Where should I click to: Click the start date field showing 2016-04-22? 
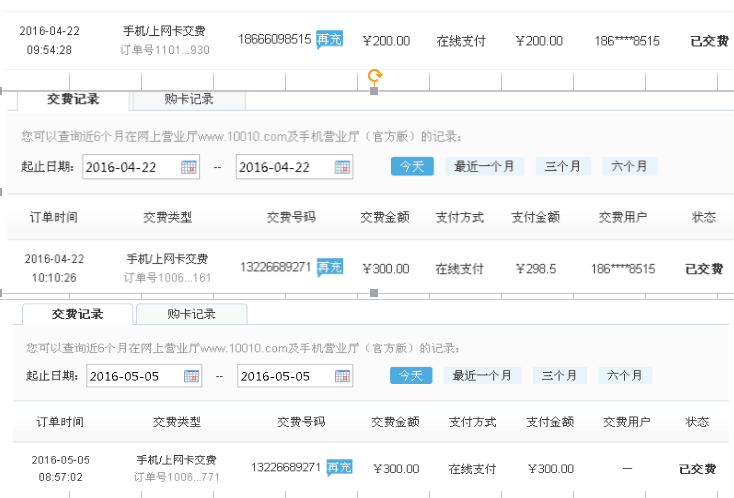tap(130, 167)
